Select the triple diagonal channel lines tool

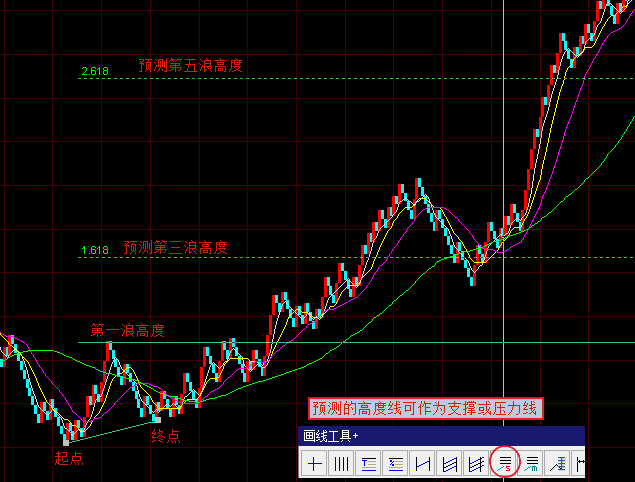pyautogui.click(x=477, y=463)
